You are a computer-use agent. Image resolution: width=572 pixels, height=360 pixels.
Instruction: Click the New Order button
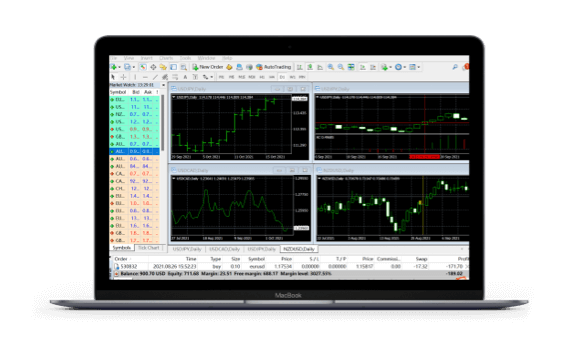(208, 67)
